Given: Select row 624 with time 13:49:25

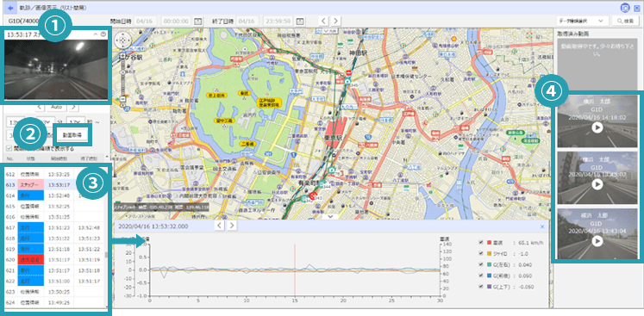Looking at the screenshot, I should [54, 302].
